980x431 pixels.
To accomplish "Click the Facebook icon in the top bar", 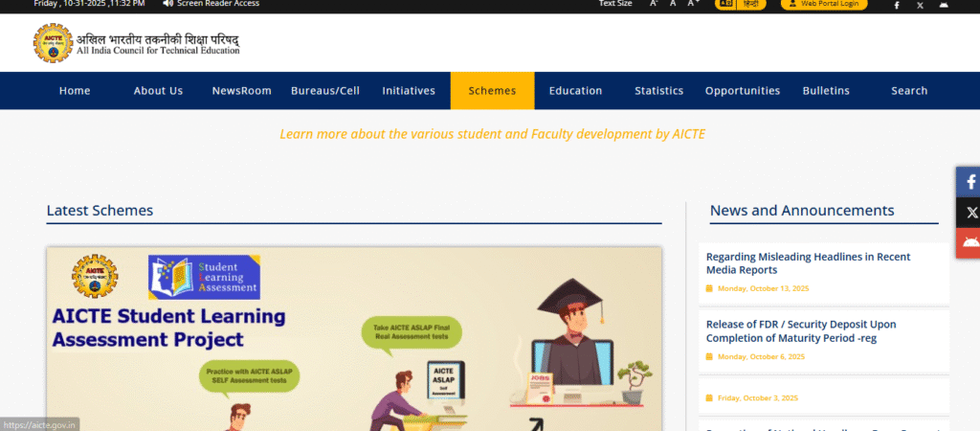I will click(897, 5).
